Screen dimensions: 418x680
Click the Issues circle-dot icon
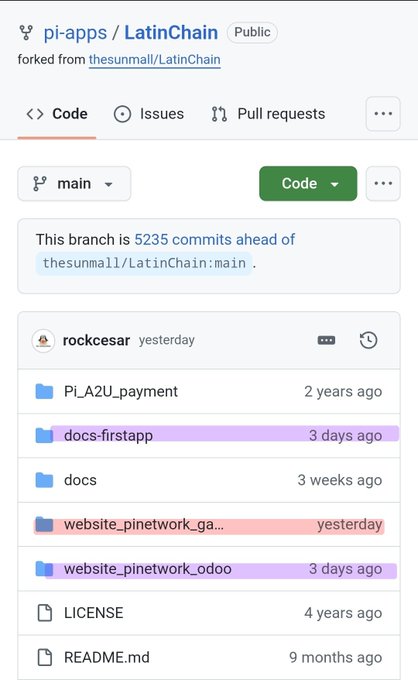(122, 114)
